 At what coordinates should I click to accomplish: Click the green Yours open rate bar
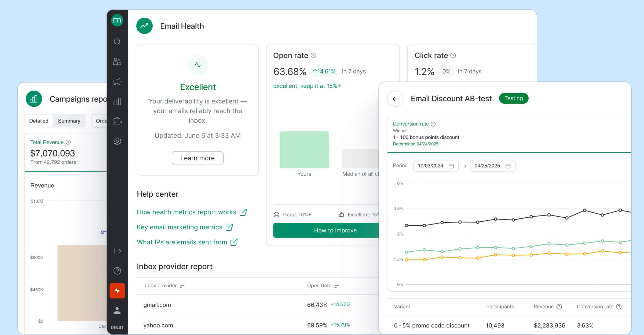coord(304,150)
